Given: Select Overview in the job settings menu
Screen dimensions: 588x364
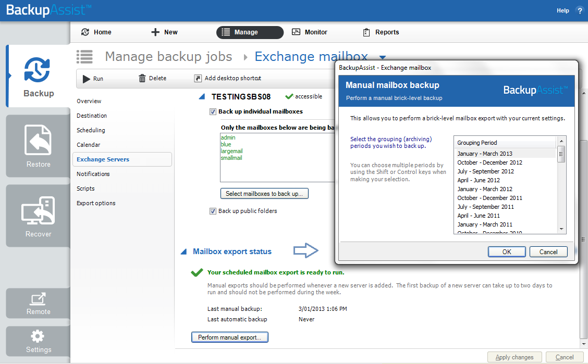Looking at the screenshot, I should point(89,101).
